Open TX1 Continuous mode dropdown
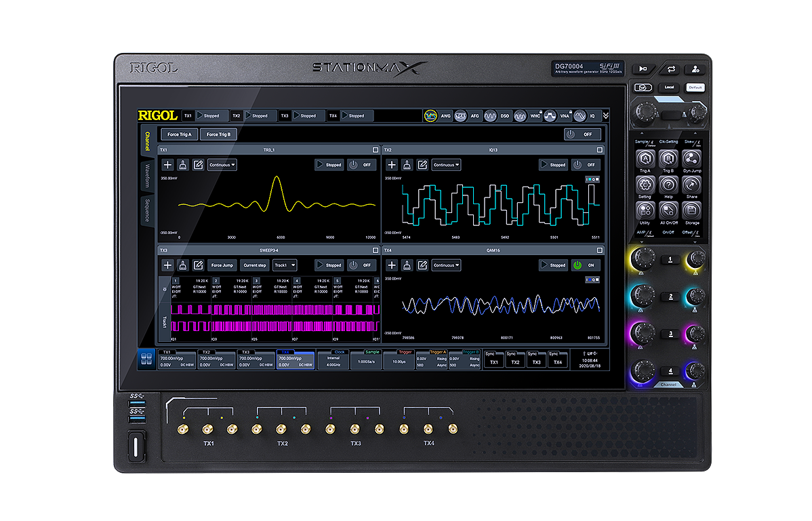 pos(222,165)
